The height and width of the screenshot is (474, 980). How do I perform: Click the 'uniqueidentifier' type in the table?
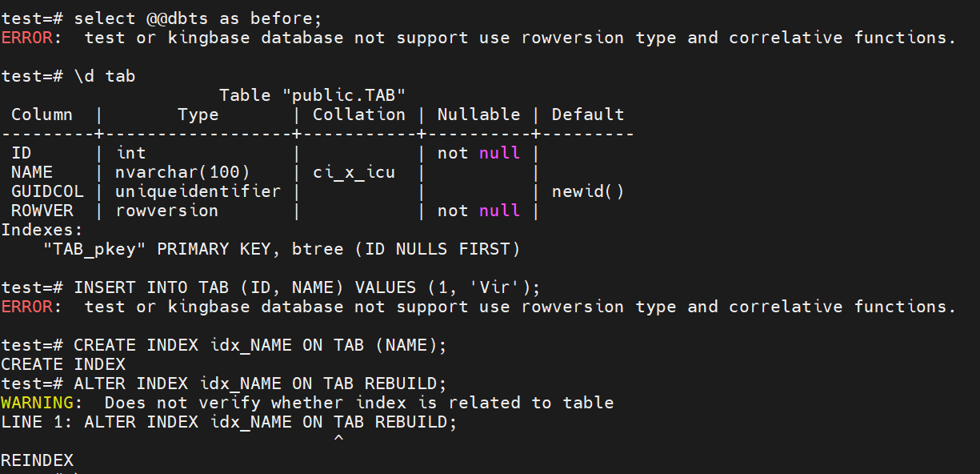tap(198, 191)
